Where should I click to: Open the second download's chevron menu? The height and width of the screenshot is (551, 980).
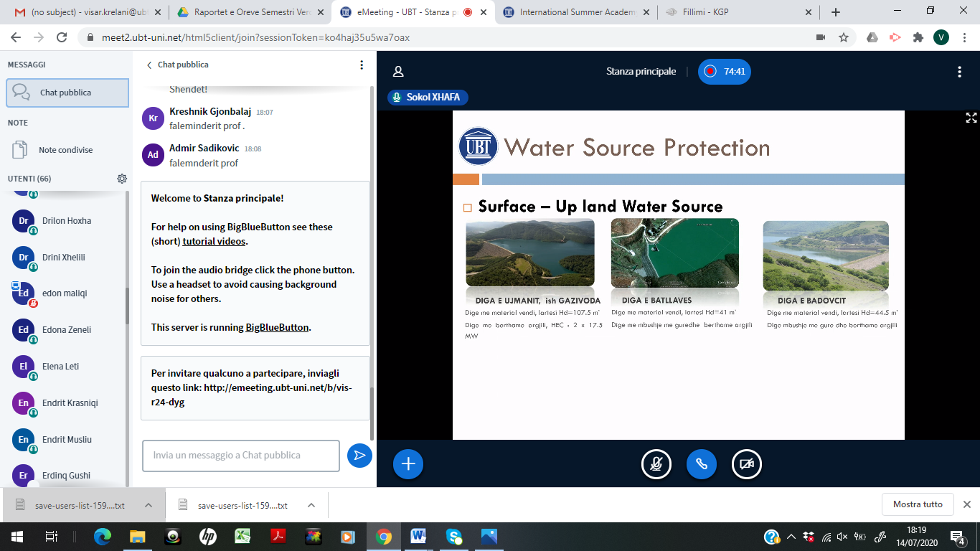(311, 505)
